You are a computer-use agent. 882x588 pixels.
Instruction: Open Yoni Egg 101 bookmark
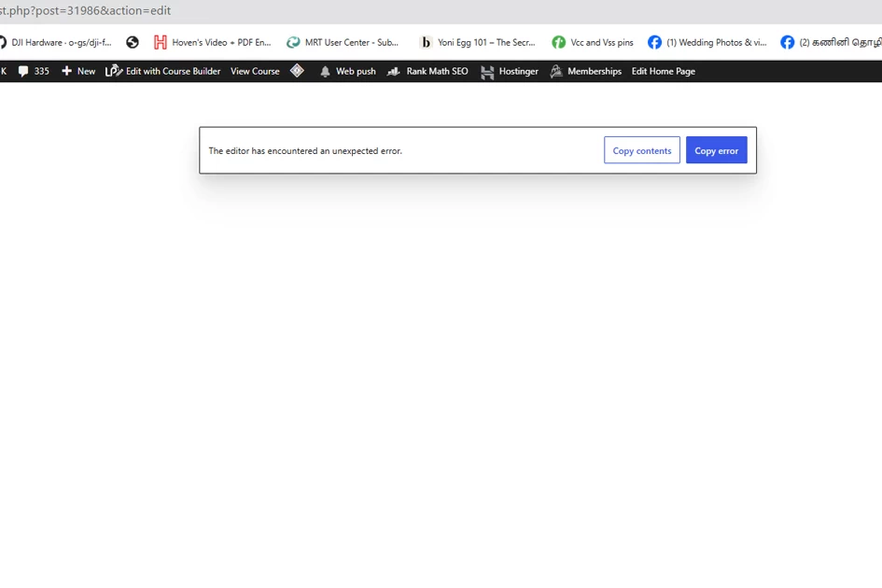[478, 42]
